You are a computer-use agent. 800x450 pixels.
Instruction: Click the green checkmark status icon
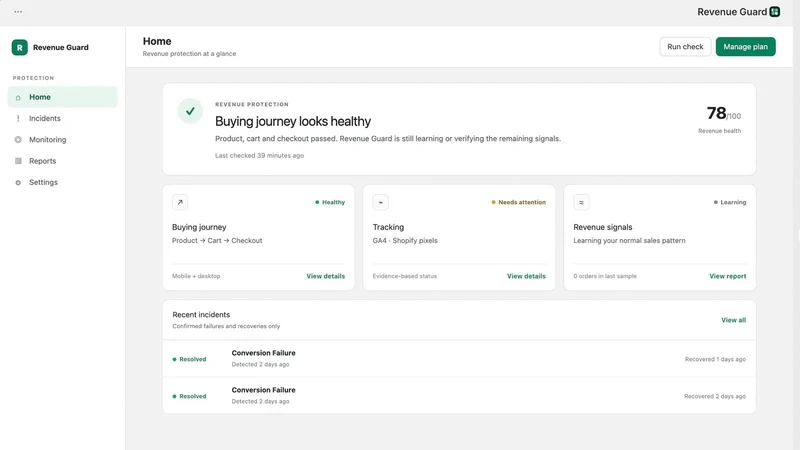tap(190, 111)
